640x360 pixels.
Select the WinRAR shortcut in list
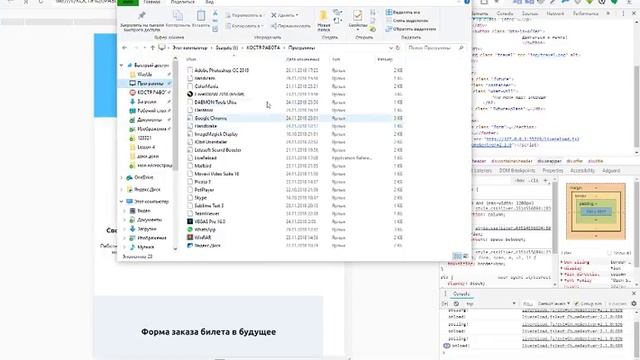coord(203,238)
